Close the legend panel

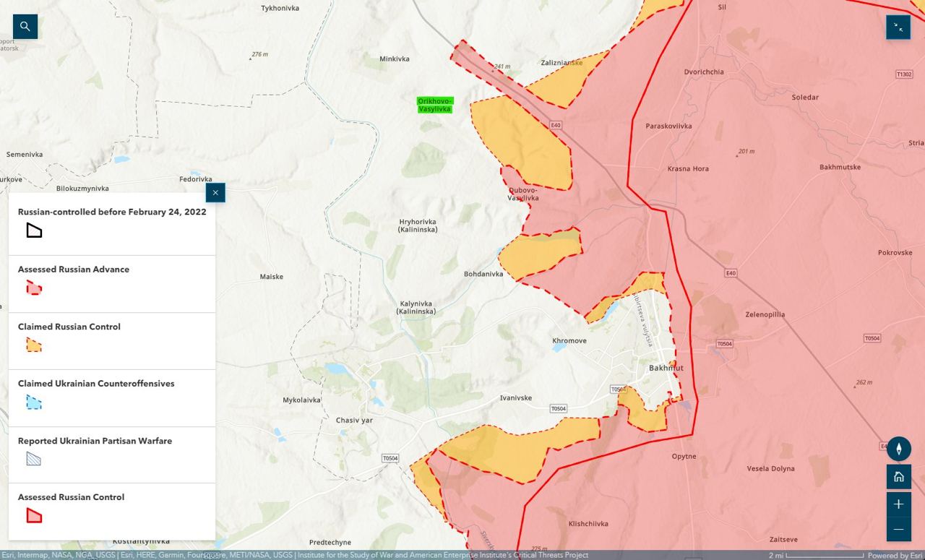pos(215,193)
